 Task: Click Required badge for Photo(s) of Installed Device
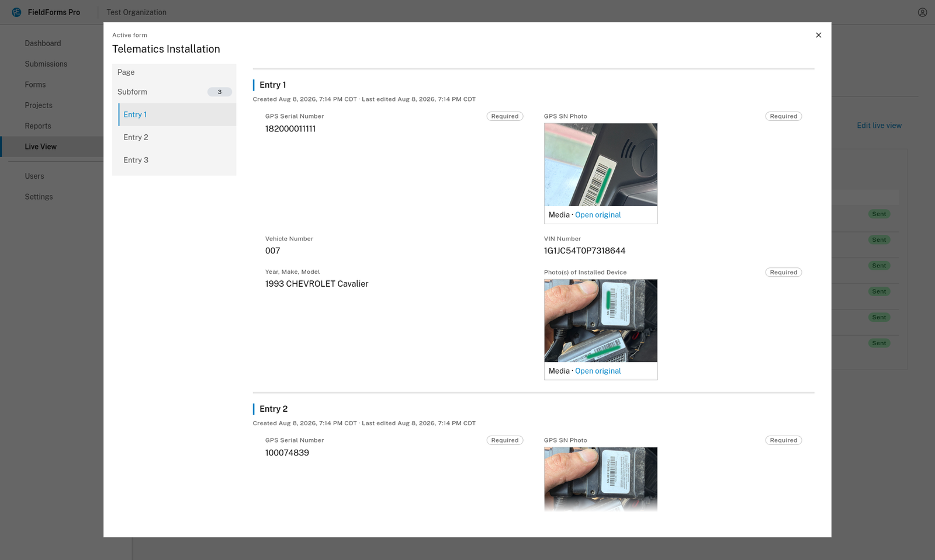(784, 272)
